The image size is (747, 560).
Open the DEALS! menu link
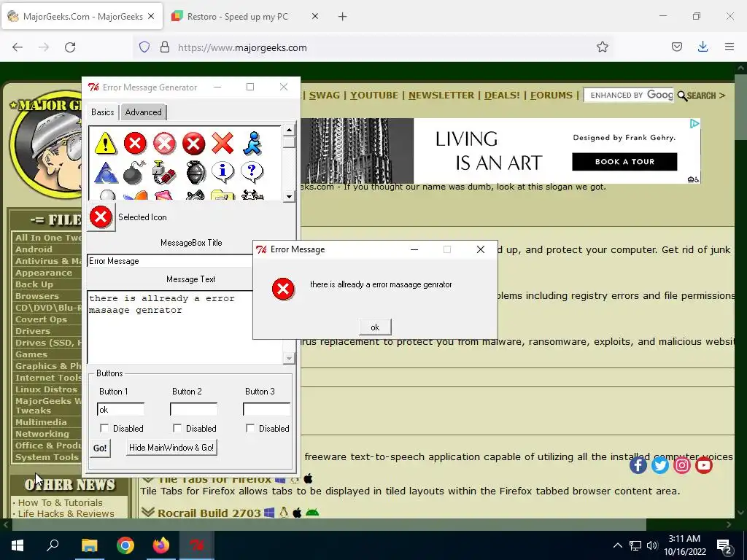(502, 96)
